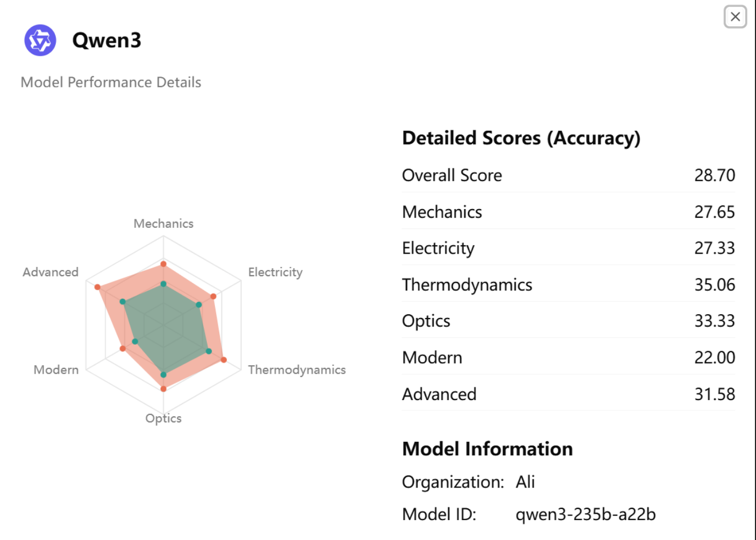Click the qwen3-235b-a22b Model ID
Viewport: 756px width, 540px height.
click(585, 514)
